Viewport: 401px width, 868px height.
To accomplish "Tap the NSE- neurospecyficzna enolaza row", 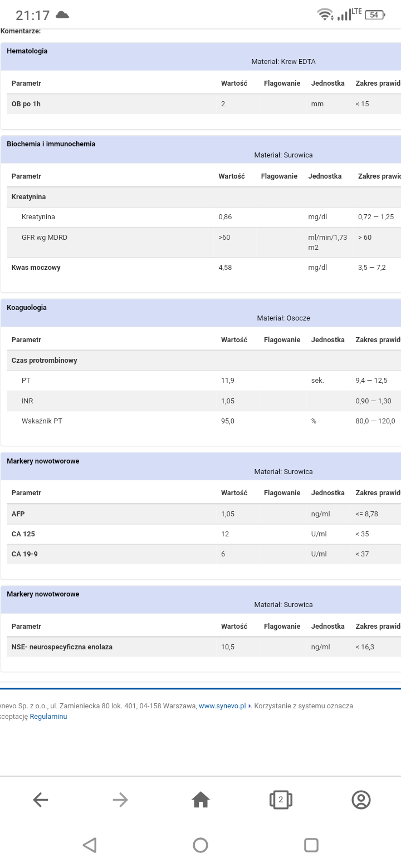I will pos(62,647).
